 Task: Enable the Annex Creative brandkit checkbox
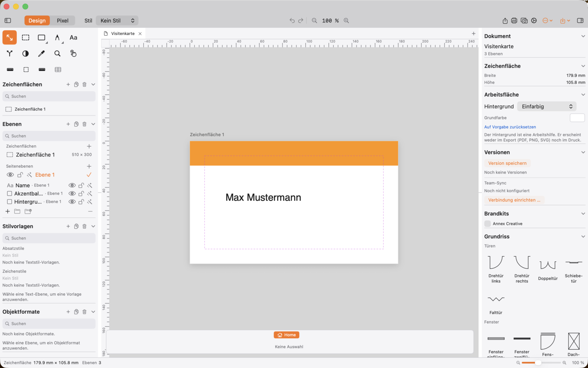pos(488,224)
